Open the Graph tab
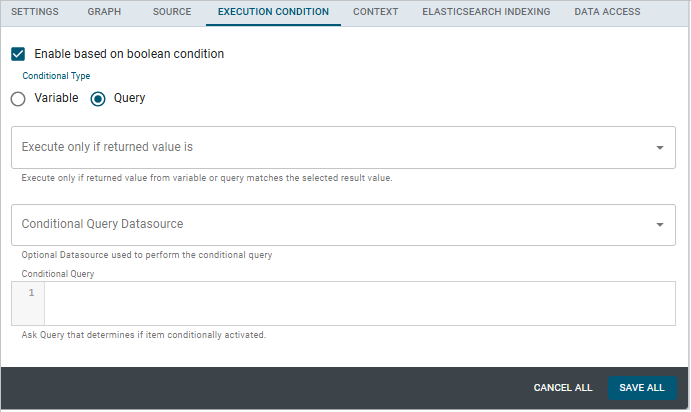691x412 pixels. (104, 12)
